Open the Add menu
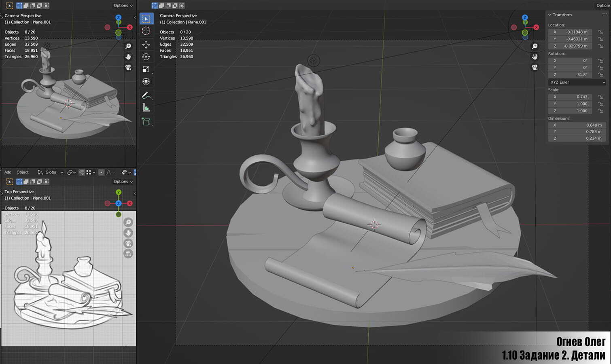The height and width of the screenshot is (364, 611). click(x=8, y=172)
